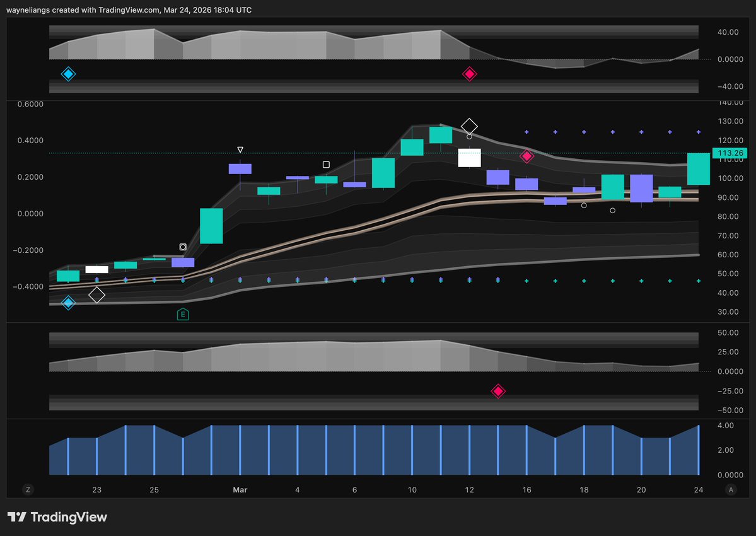
Task: Select the white outlined diamond above the Mar 12 candle
Action: (x=469, y=127)
